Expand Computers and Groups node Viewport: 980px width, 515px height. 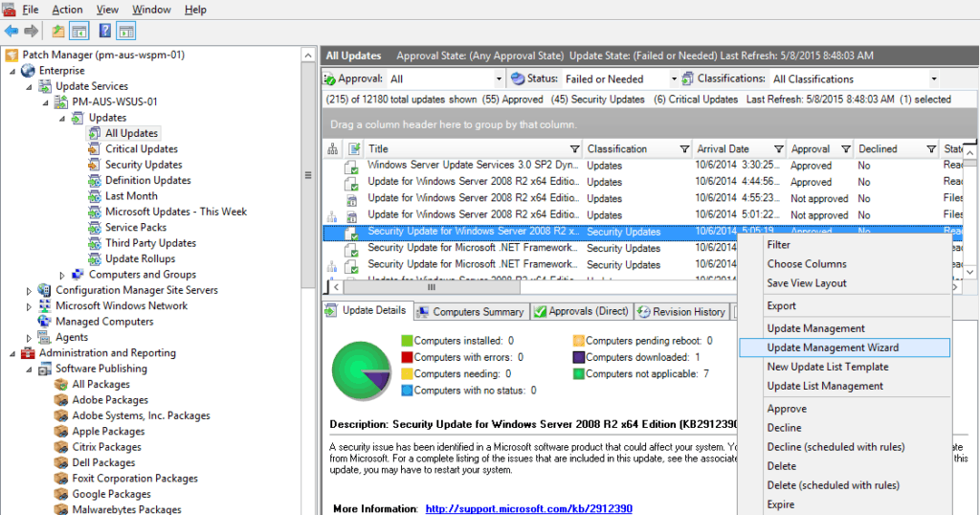coord(62,275)
